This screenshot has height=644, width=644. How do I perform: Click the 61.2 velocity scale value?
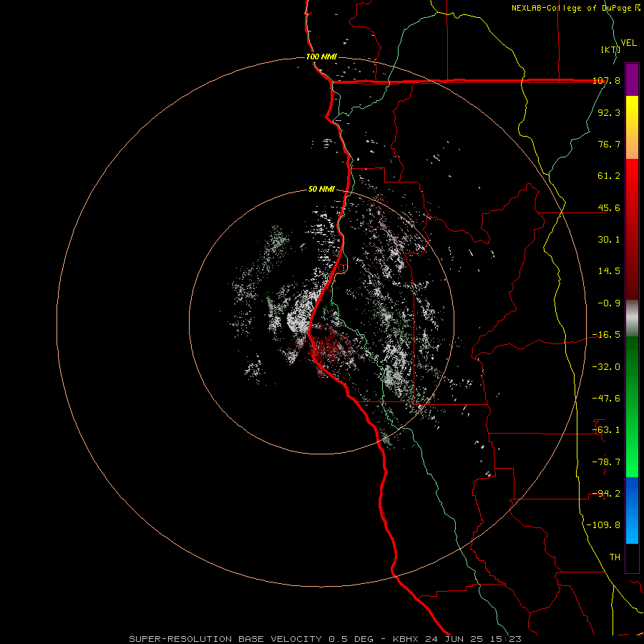(609, 176)
